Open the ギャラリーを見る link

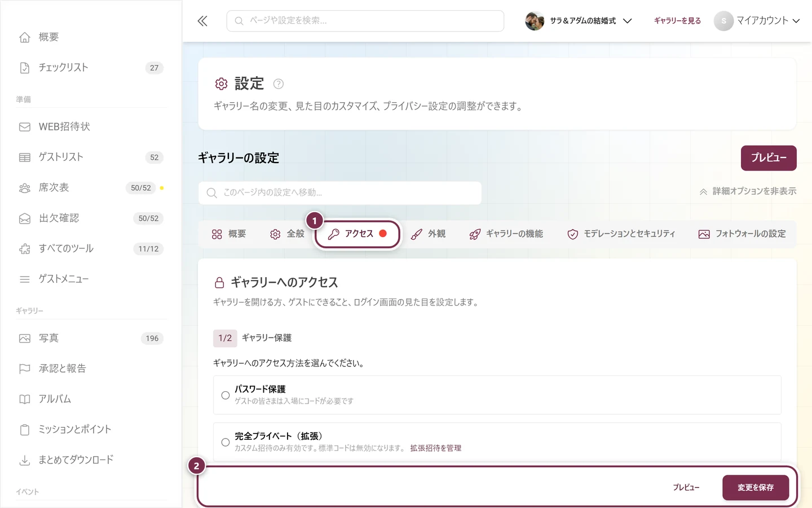click(677, 21)
